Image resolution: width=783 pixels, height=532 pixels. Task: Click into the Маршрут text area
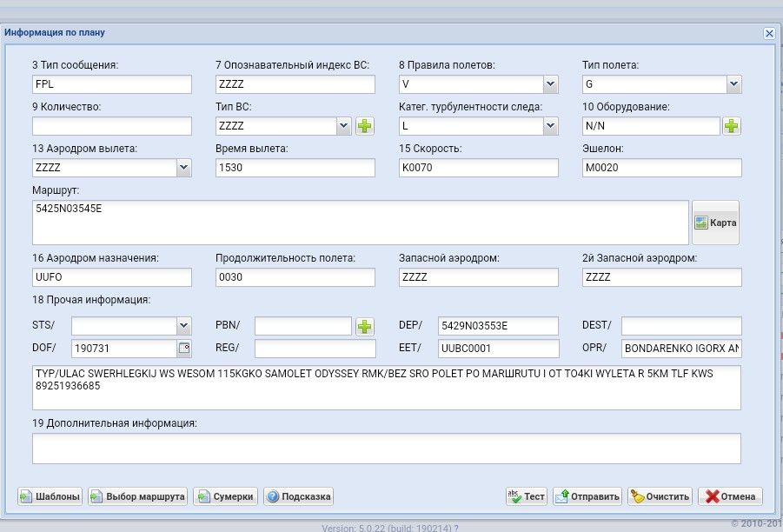pos(360,223)
